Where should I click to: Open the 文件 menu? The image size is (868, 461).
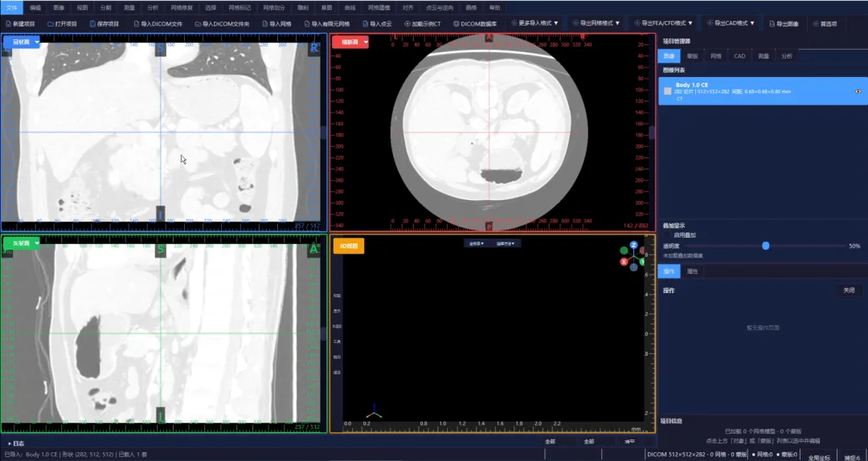pyautogui.click(x=11, y=8)
